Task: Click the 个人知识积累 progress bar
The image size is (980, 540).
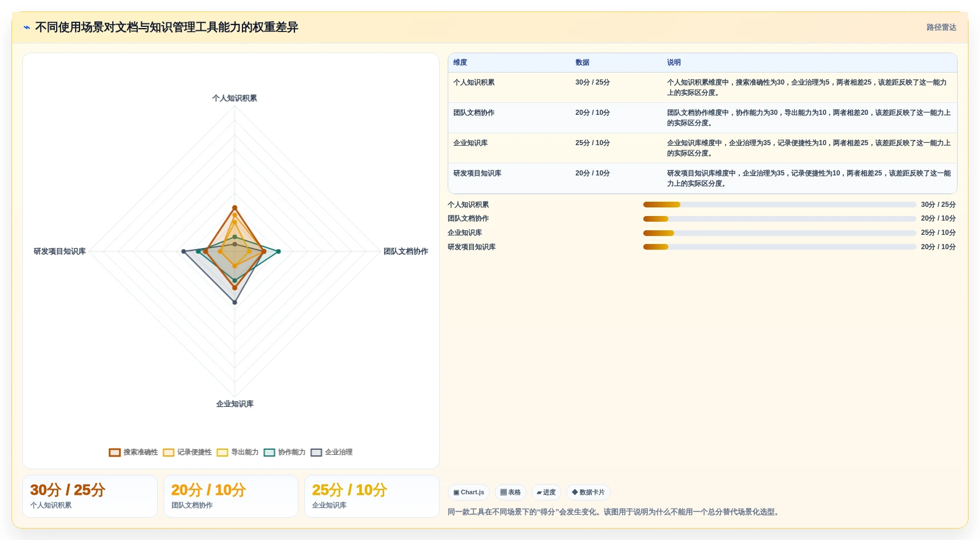Action: click(779, 205)
